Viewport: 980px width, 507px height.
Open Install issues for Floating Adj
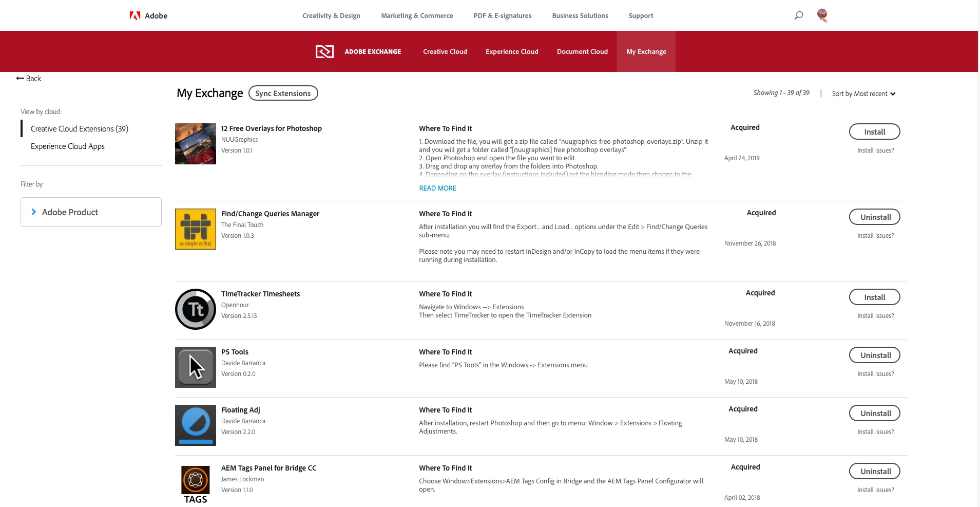pyautogui.click(x=875, y=432)
